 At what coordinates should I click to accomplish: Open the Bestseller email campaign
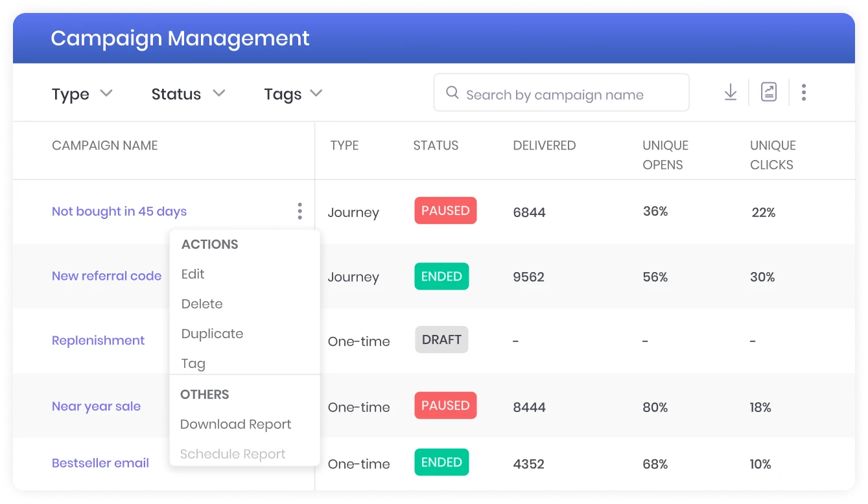[100, 463]
